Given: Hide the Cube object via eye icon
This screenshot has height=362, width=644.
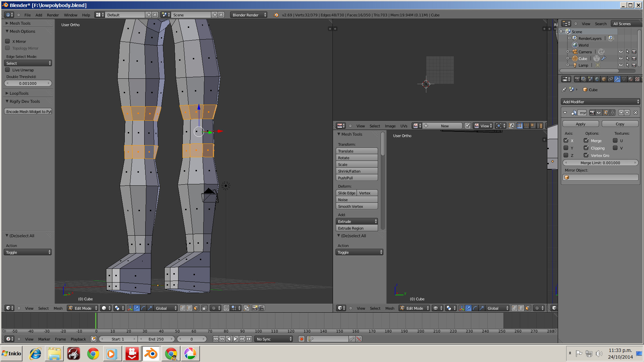Looking at the screenshot, I should [x=621, y=58].
